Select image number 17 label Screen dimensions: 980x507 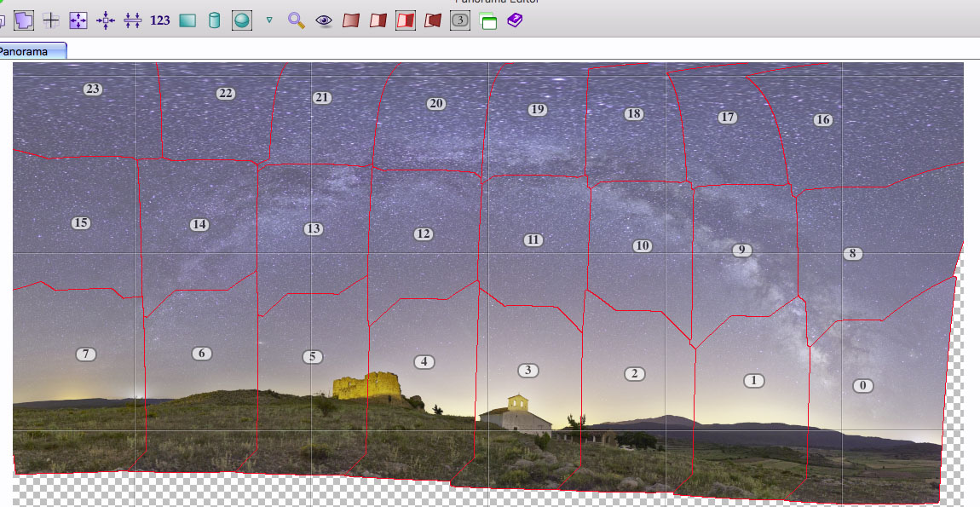[727, 117]
